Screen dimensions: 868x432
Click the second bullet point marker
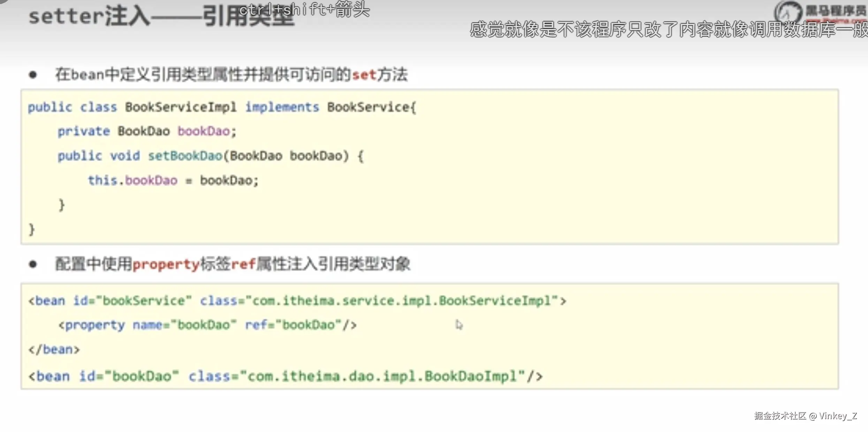pos(33,264)
